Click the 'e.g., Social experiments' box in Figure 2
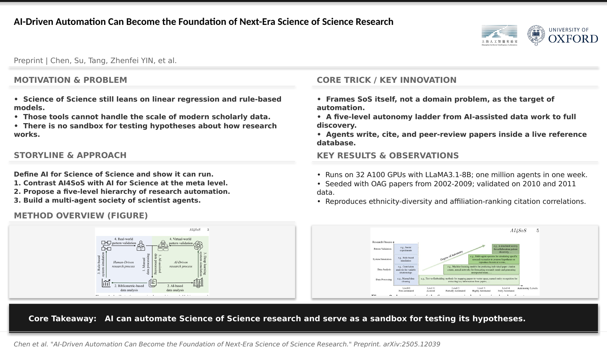The image size is (607, 364). click(406, 249)
